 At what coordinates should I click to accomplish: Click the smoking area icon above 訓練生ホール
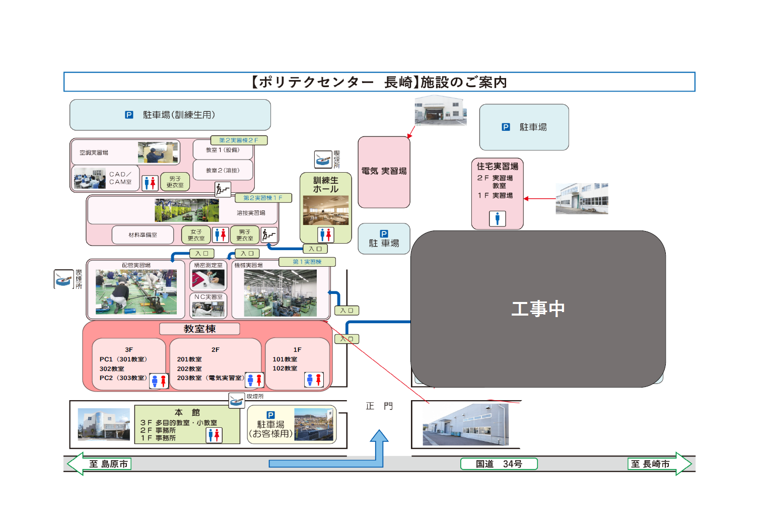[x=323, y=159]
